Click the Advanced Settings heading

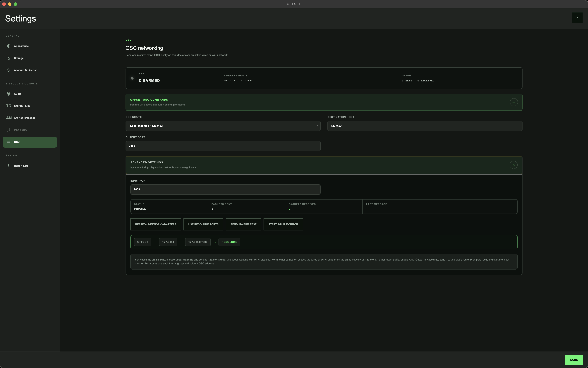pos(147,162)
